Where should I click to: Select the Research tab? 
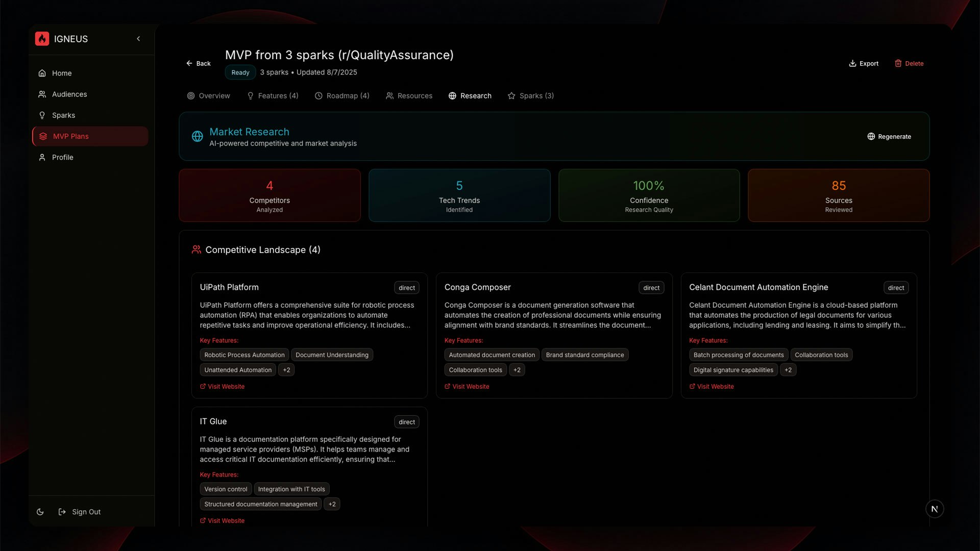470,96
